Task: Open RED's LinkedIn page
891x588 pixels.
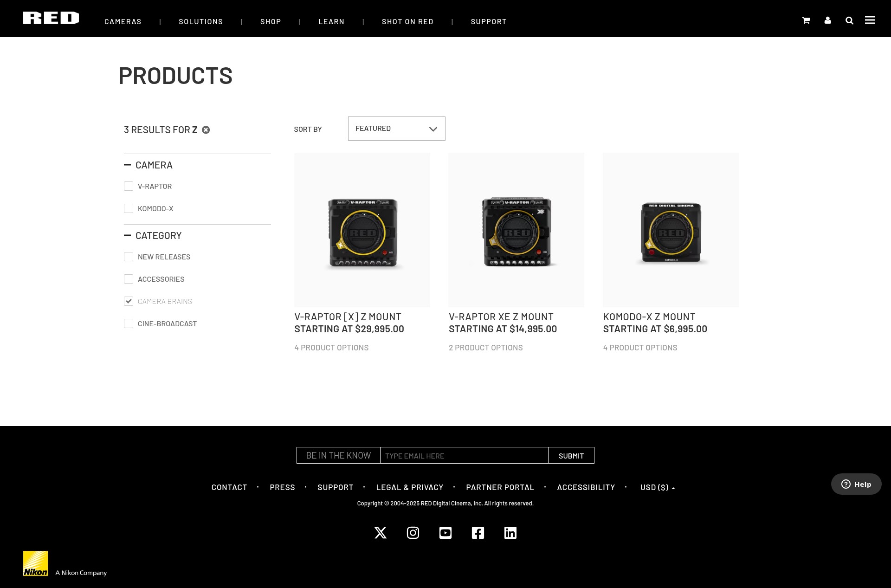Action: click(510, 533)
